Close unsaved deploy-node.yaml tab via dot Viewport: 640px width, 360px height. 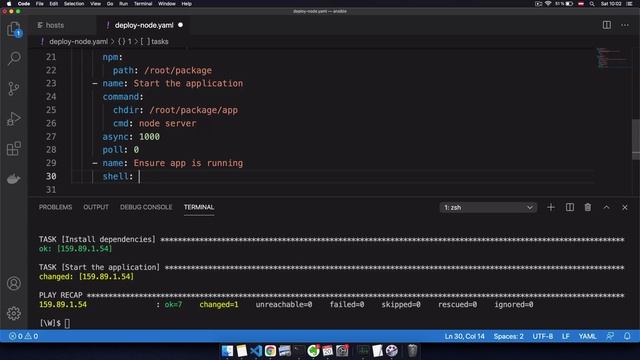click(x=180, y=25)
